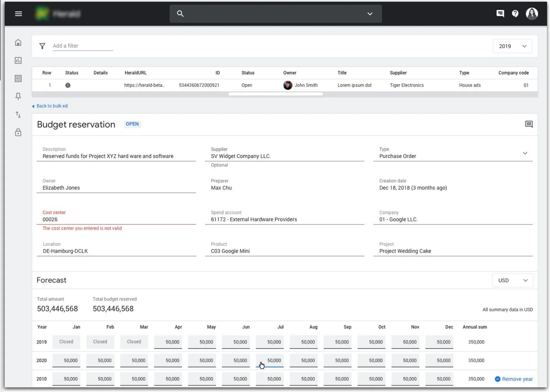Click the Closed 2019 Jan cell
550x392 pixels.
(x=66, y=342)
